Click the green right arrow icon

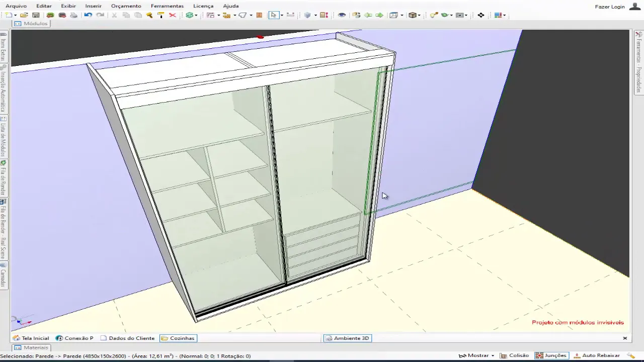(x=379, y=15)
